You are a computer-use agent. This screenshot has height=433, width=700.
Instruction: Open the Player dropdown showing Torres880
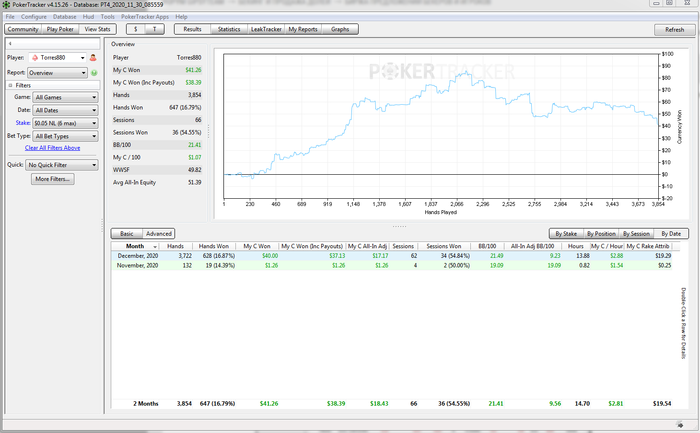(58, 58)
